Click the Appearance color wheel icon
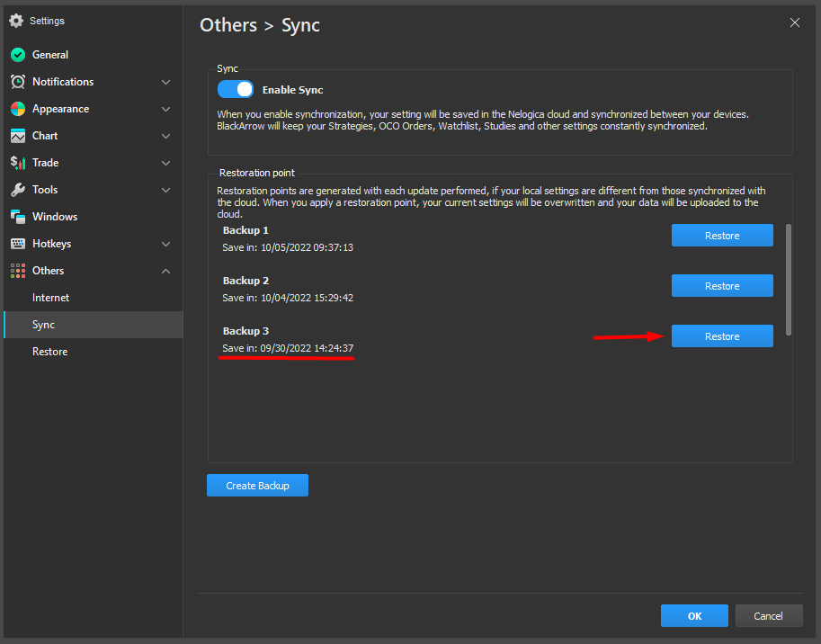Image resolution: width=821 pixels, height=644 pixels. point(17,109)
